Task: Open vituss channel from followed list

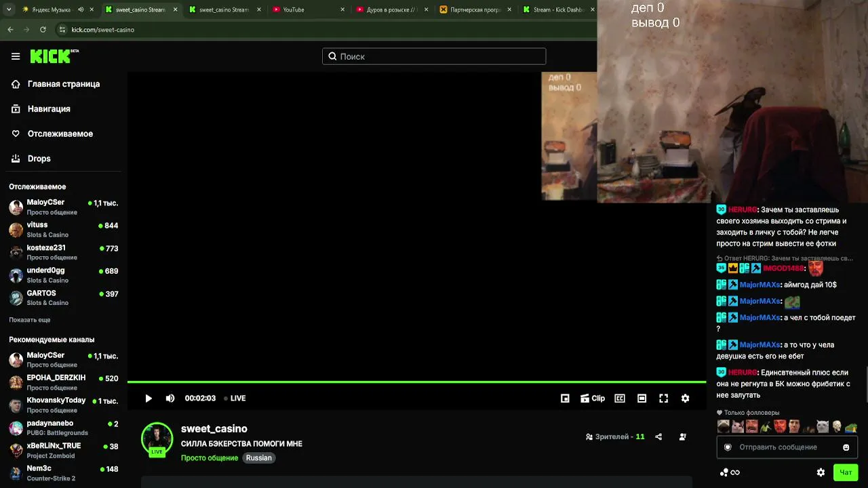Action: (x=64, y=230)
